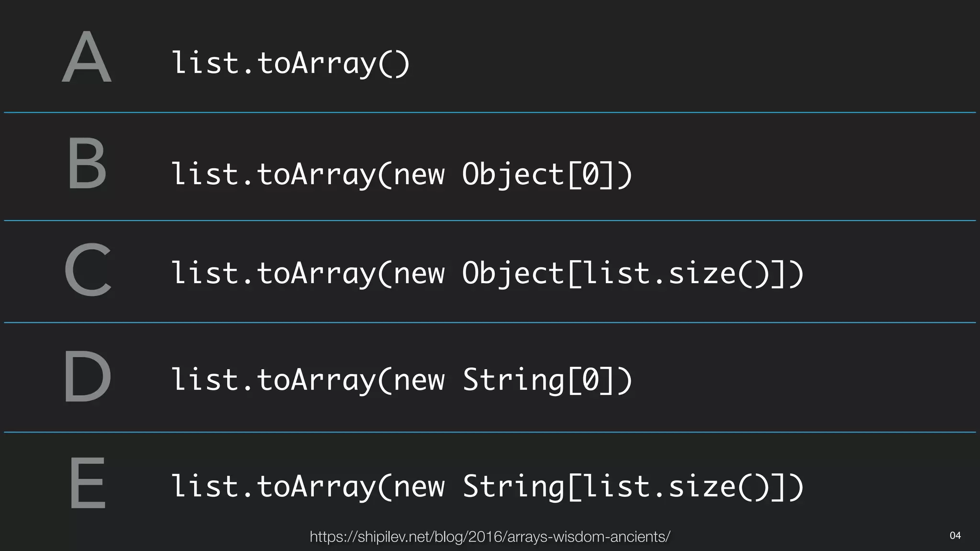Click the [0] index in option D
Screen dimensions: 980x551
pos(591,380)
